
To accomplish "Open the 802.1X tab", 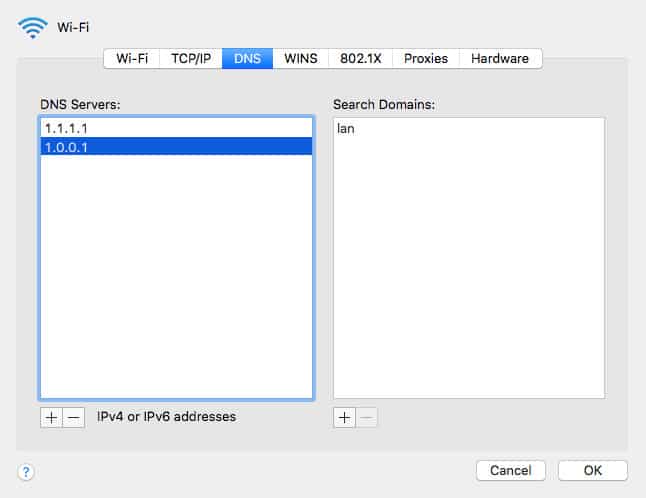I will click(360, 58).
